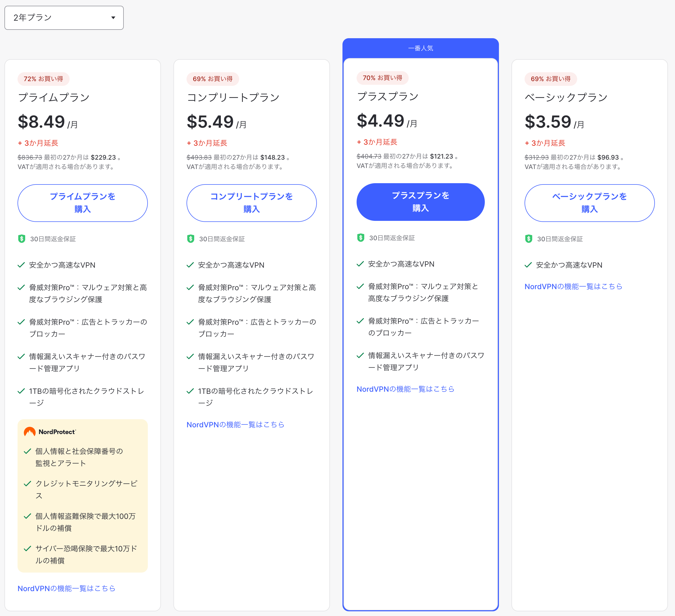This screenshot has width=675, height=616.
Task: Click the NordProtect logo icon
Action: click(30, 432)
